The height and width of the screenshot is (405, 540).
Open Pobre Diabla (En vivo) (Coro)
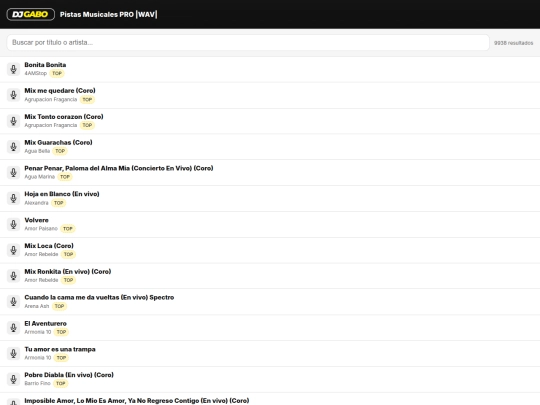(x=69, y=375)
